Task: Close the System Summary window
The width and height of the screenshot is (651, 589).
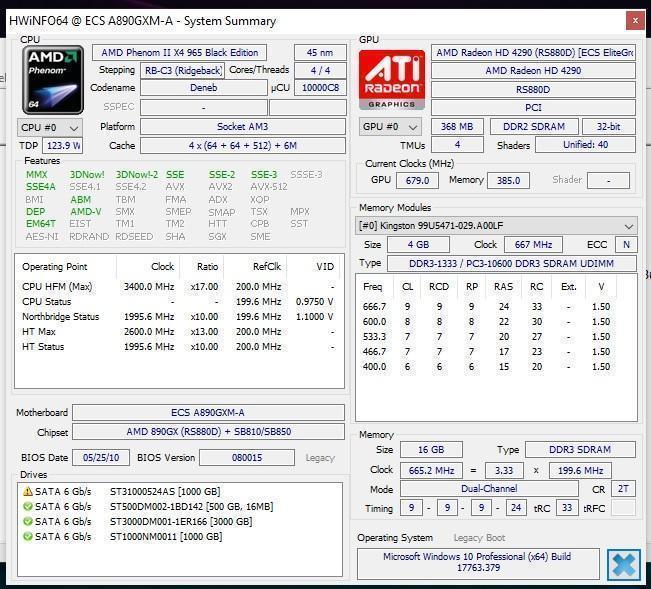Action: [635, 20]
